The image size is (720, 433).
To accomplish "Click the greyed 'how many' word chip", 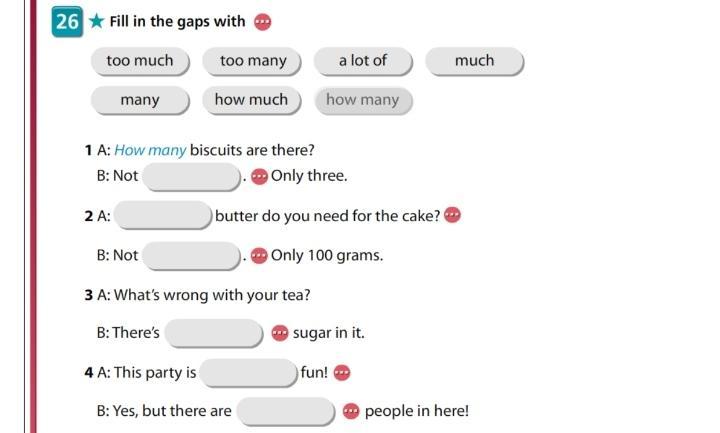I will coord(363,100).
